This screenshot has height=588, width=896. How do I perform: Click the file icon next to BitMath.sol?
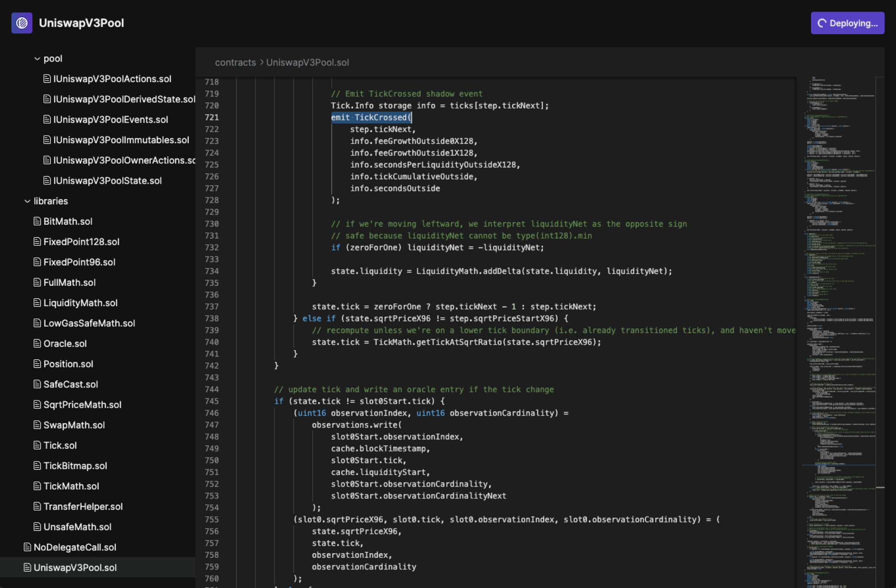click(37, 221)
